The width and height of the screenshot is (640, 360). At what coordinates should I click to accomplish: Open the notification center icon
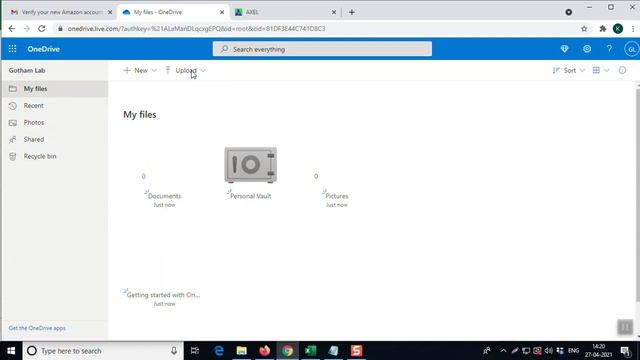(625, 351)
